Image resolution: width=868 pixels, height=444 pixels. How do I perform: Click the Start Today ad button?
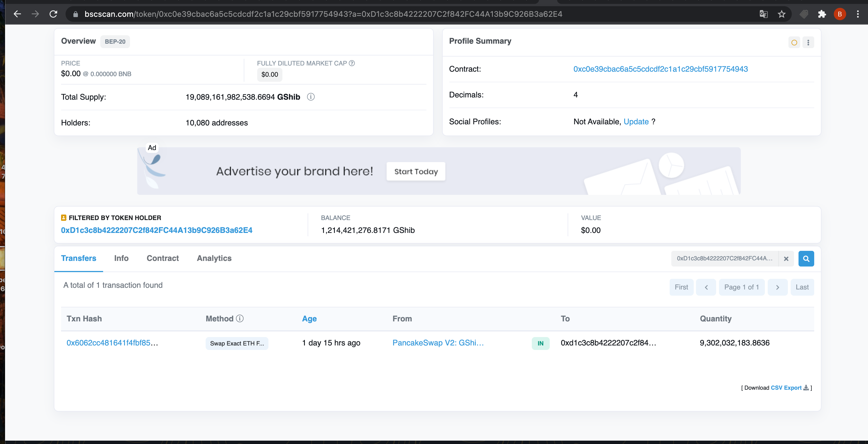[x=416, y=171]
